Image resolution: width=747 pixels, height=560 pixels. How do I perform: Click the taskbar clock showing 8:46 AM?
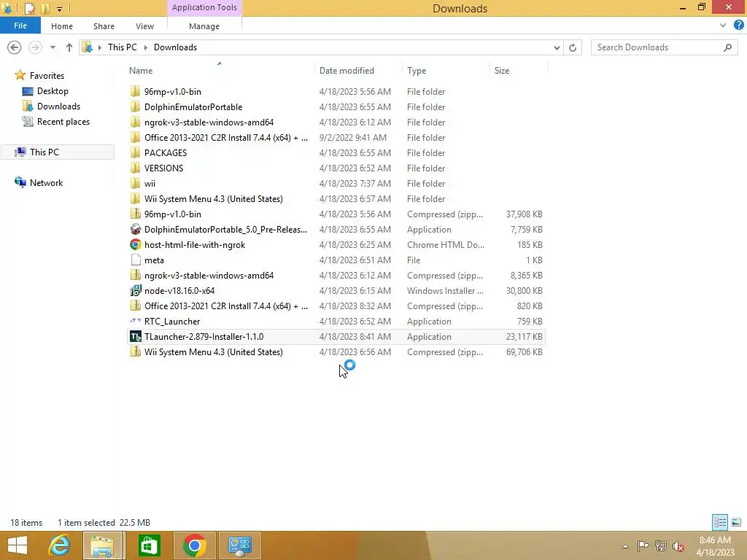tap(715, 546)
